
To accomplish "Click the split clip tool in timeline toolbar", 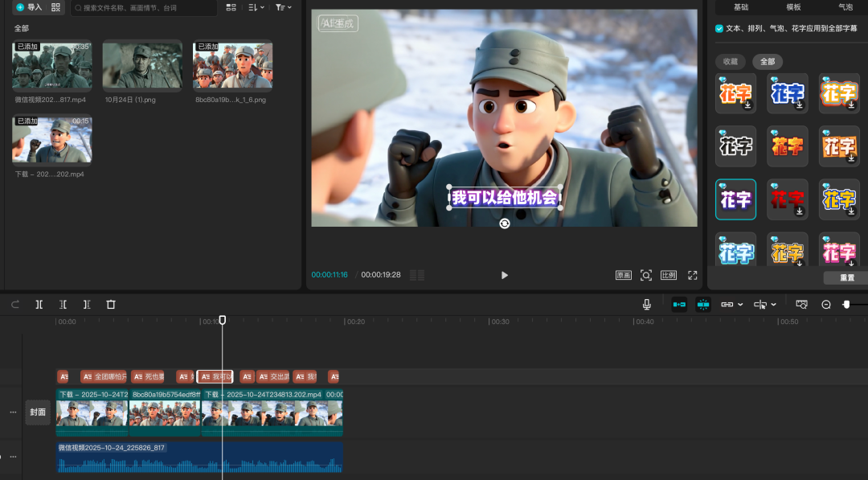I will 39,305.
